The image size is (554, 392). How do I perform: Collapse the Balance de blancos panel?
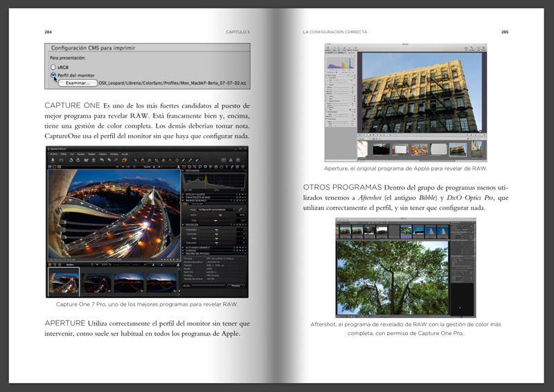[183, 200]
